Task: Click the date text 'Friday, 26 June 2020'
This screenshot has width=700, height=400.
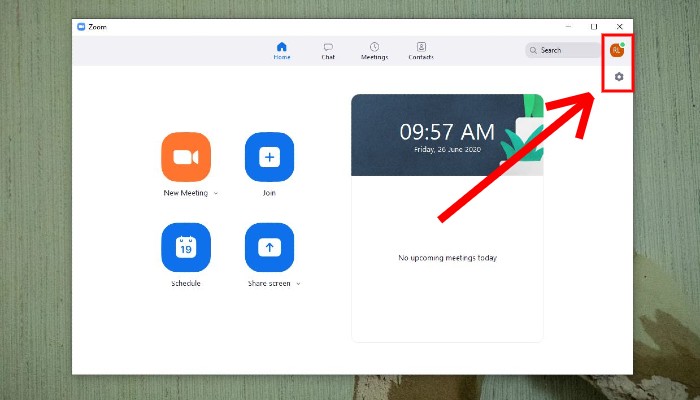Action: coord(447,150)
